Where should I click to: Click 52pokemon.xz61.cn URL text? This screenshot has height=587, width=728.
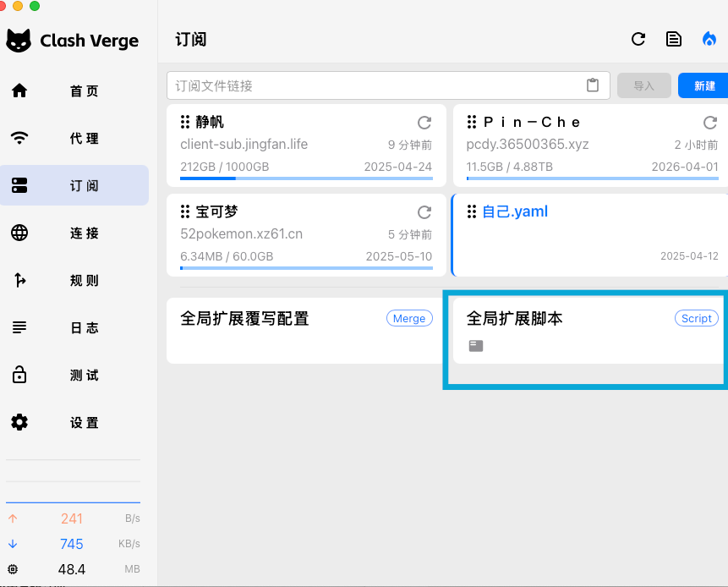click(241, 234)
